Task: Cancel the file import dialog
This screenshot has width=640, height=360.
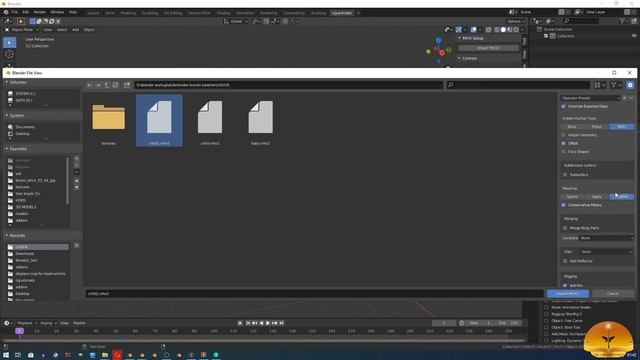Action: [613, 293]
